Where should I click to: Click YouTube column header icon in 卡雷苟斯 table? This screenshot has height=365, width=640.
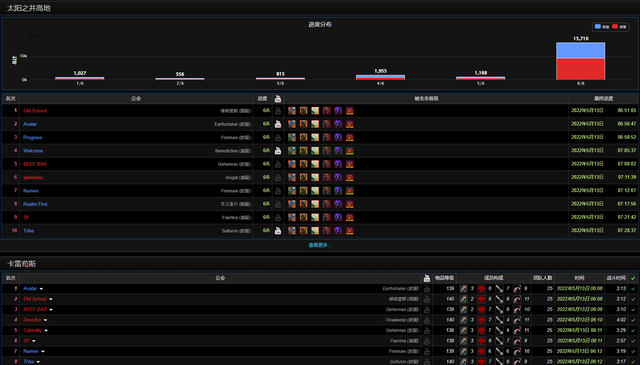(x=427, y=278)
